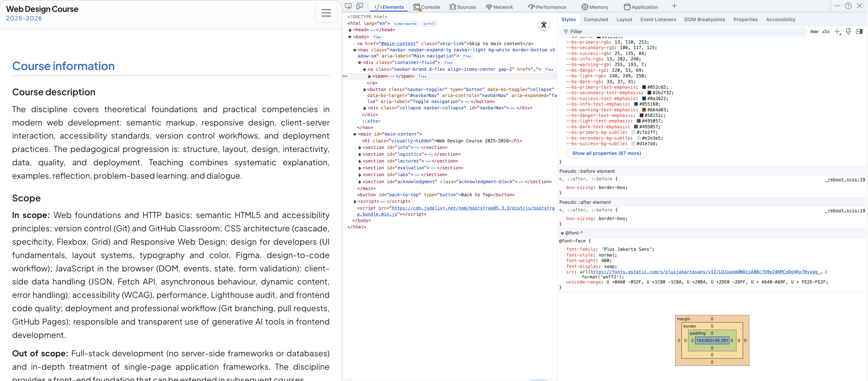Click the accessibility figure badge icon

tap(544, 25)
